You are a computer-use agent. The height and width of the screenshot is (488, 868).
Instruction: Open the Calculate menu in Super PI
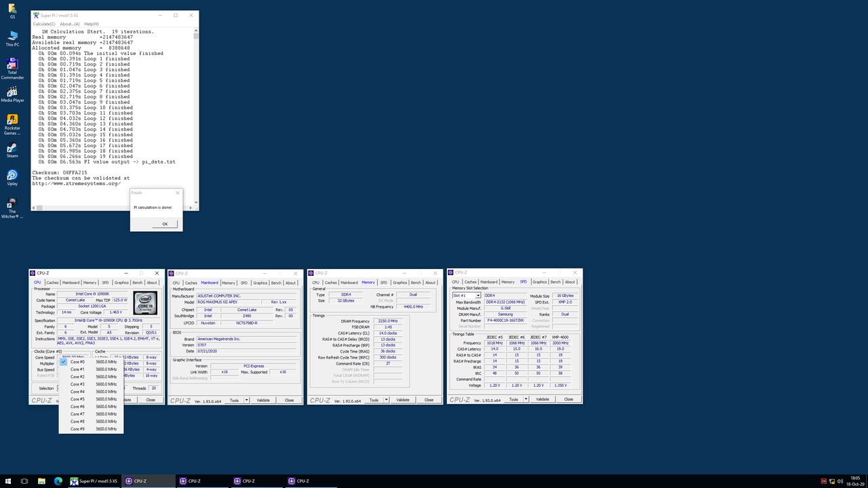[44, 24]
